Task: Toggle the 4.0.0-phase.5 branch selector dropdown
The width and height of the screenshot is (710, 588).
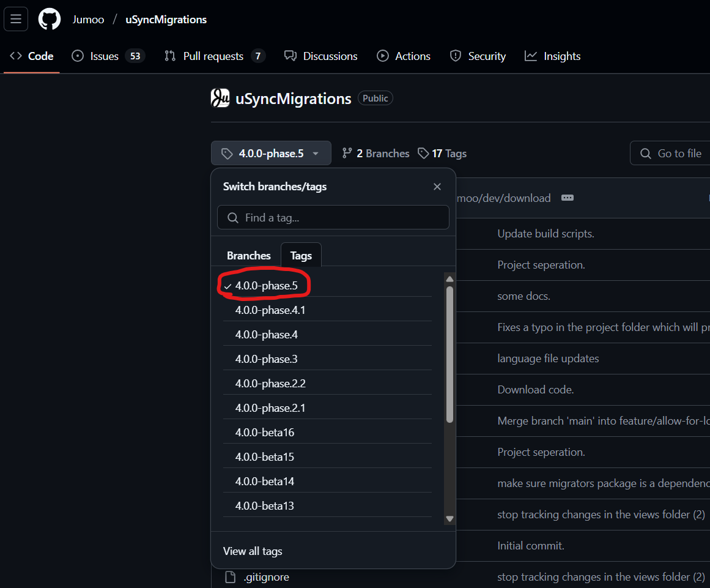Action: pyautogui.click(x=271, y=153)
